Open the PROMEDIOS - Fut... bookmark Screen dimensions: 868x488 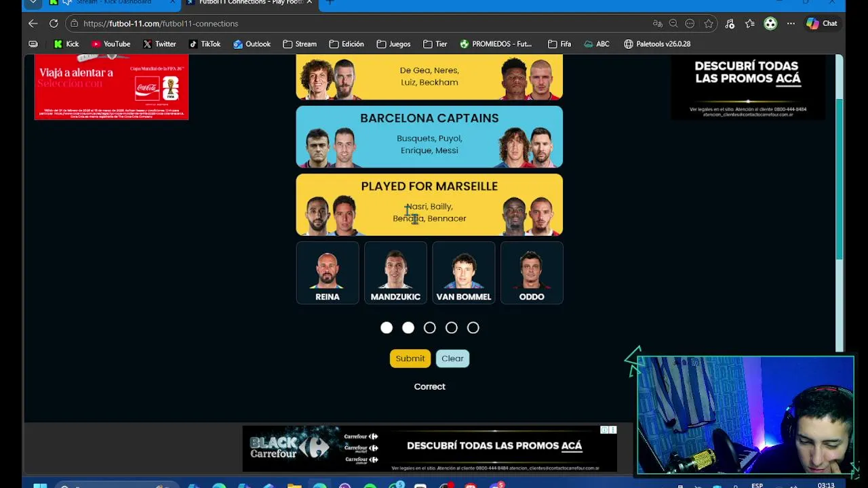pos(496,44)
